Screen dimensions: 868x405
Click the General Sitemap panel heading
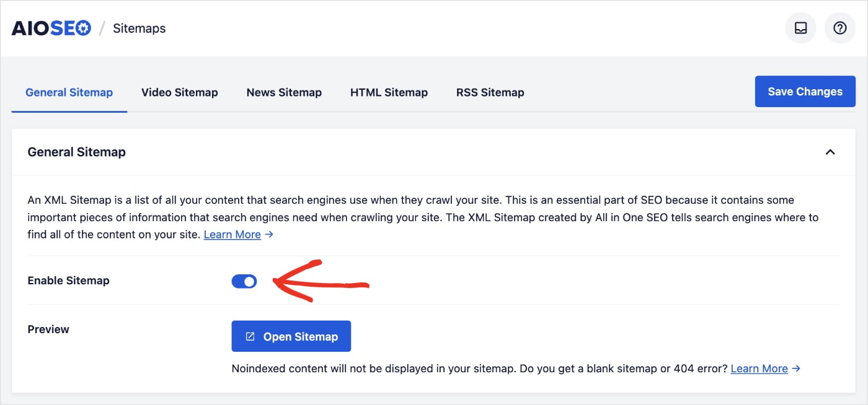[x=76, y=152]
